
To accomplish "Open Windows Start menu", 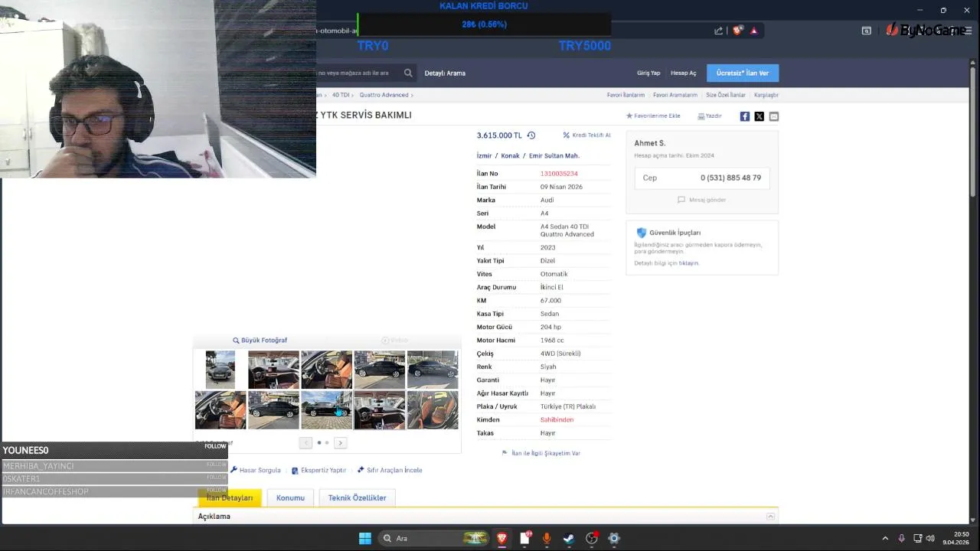I will (365, 538).
